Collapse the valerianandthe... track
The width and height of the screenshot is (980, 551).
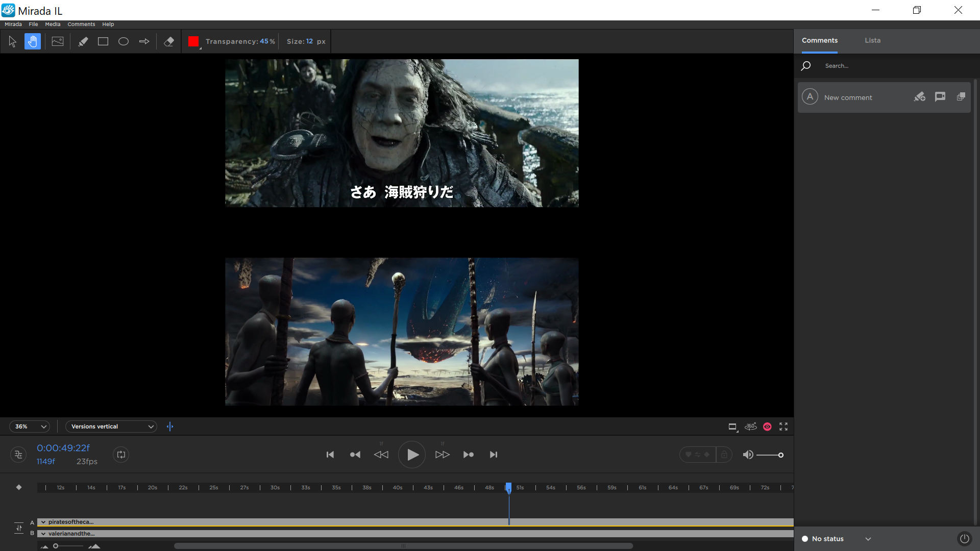43,534
